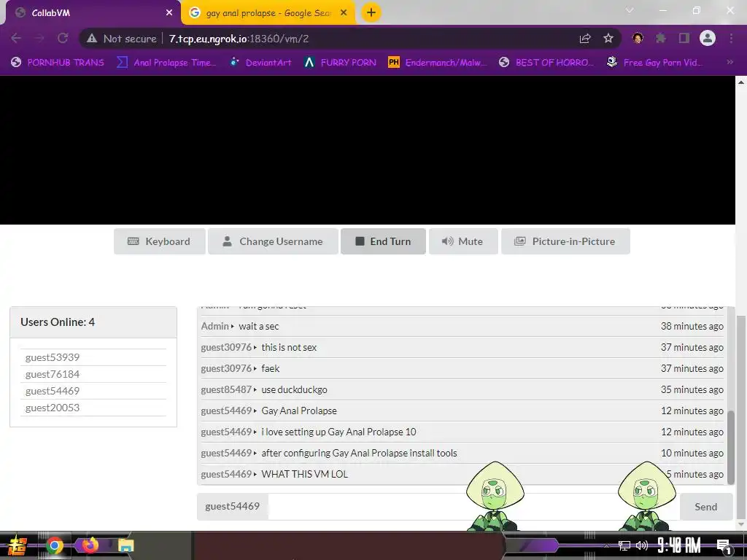The height and width of the screenshot is (560, 747).
Task: Click chat message 'WHAT THIS VM LOL'
Action: click(305, 474)
